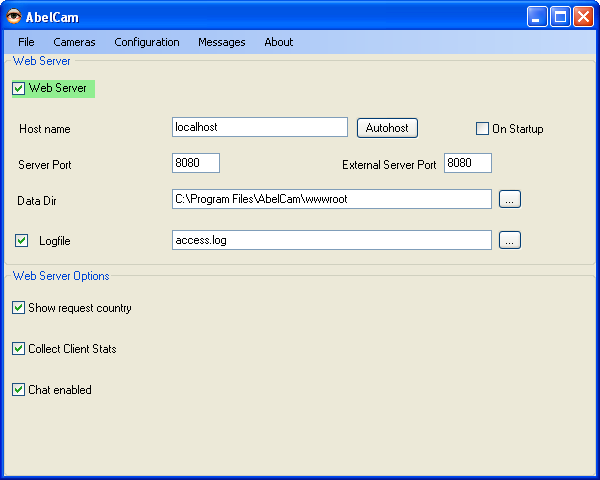Click the access.log filename field
Screen dimensions: 600x480
pyautogui.click(x=332, y=240)
